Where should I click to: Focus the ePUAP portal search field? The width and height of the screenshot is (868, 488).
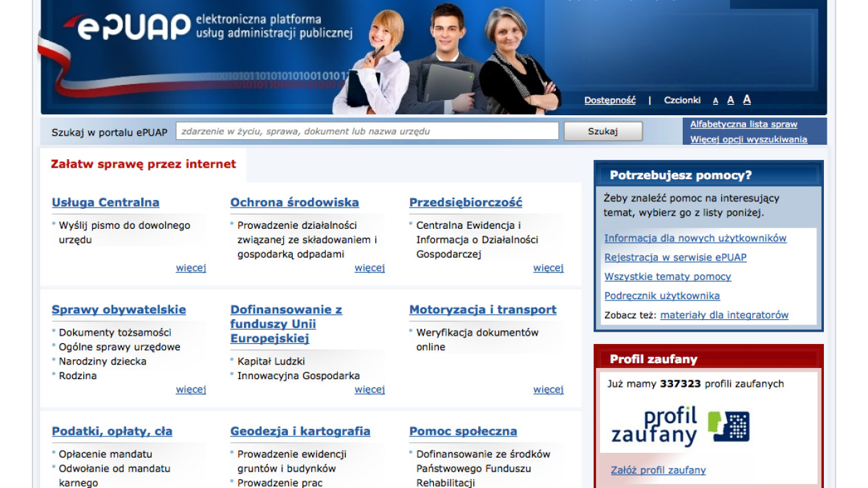(367, 131)
